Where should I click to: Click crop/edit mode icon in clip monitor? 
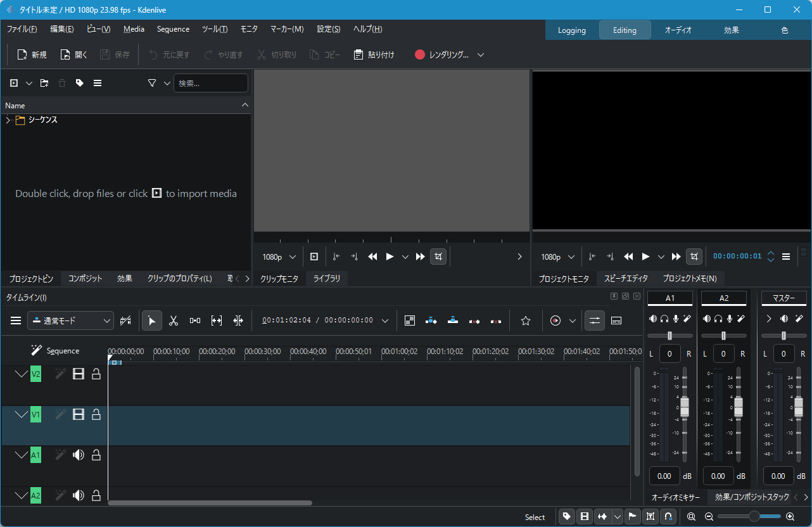[438, 257]
